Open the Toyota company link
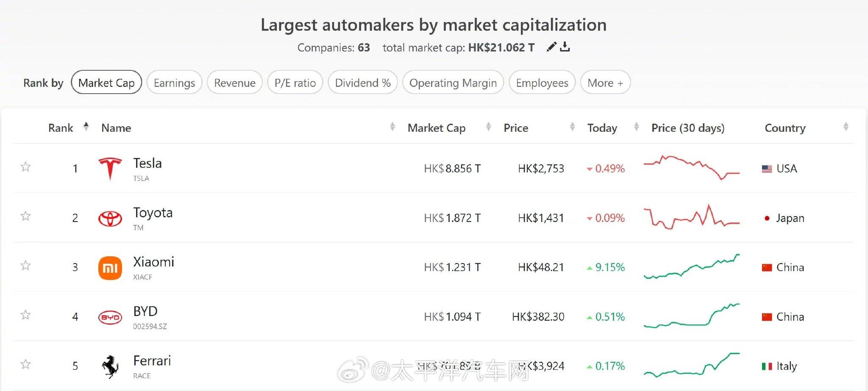The width and height of the screenshot is (868, 391). pos(153,213)
